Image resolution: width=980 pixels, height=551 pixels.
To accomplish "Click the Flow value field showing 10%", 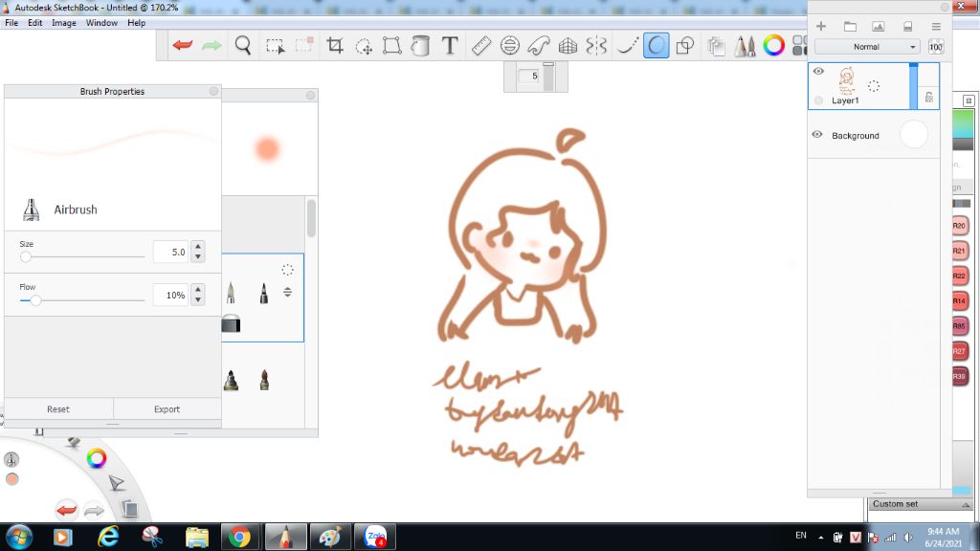I will tap(170, 295).
